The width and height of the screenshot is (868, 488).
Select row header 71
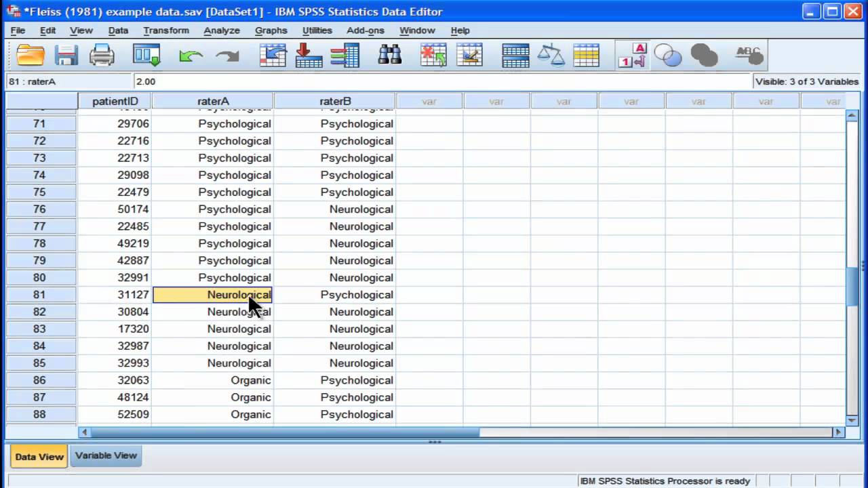point(39,124)
